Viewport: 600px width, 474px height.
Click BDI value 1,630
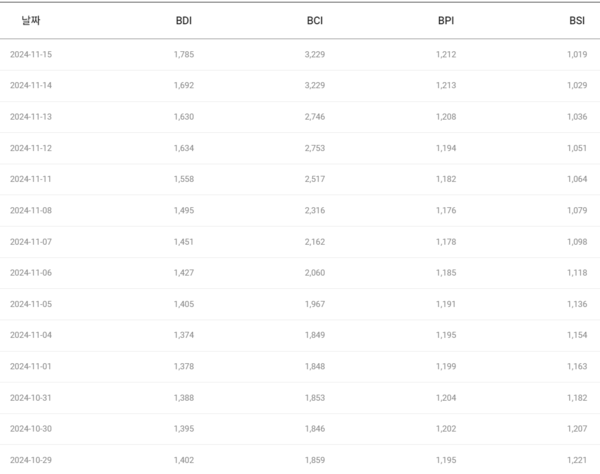coord(184,116)
